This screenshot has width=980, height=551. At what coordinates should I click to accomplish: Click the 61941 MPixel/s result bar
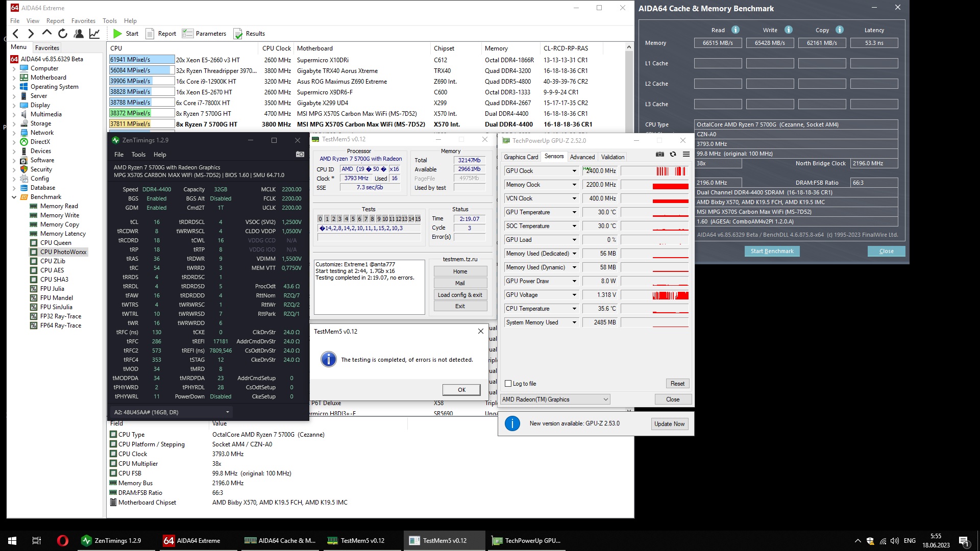(x=141, y=60)
